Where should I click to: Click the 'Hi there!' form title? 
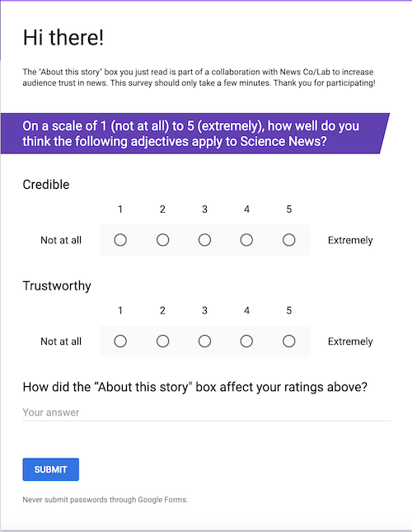[63, 37]
